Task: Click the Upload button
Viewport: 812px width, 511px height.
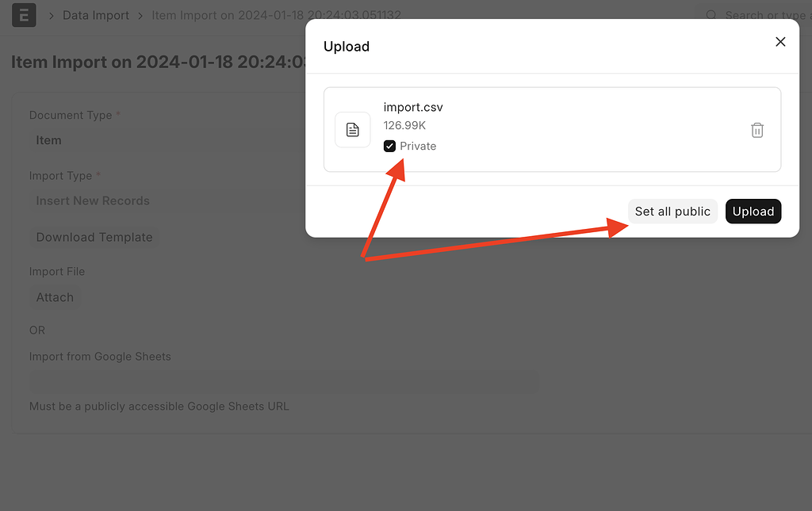Action: click(753, 212)
